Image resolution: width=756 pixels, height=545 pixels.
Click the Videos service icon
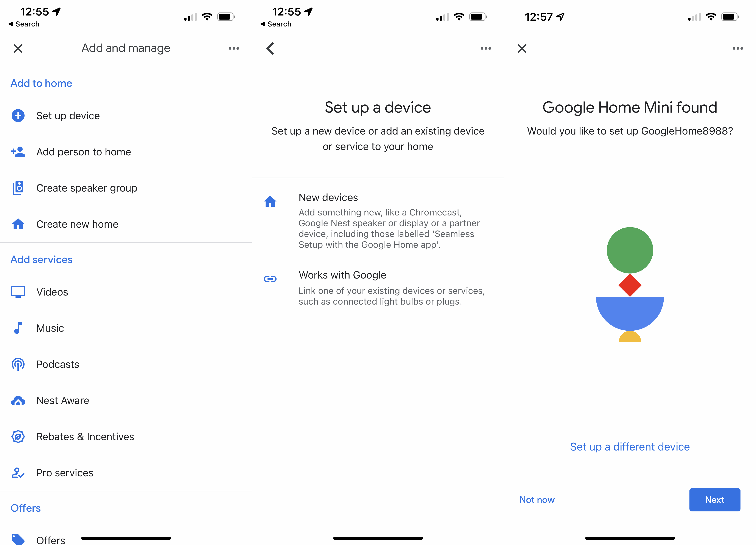point(18,292)
